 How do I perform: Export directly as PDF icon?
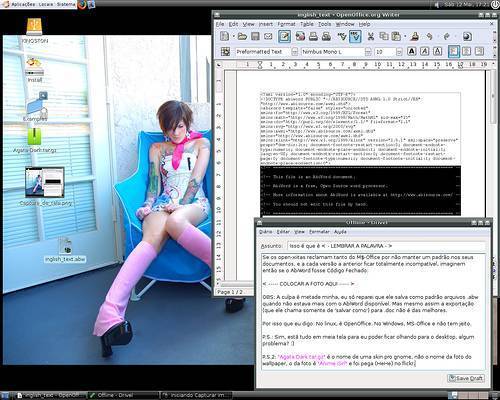(300, 36)
